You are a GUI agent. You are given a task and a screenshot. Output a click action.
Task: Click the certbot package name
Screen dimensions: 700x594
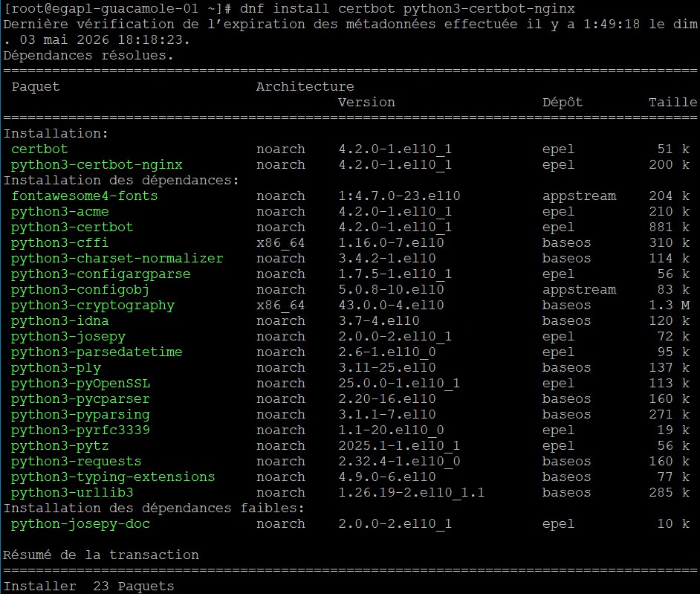click(x=39, y=149)
